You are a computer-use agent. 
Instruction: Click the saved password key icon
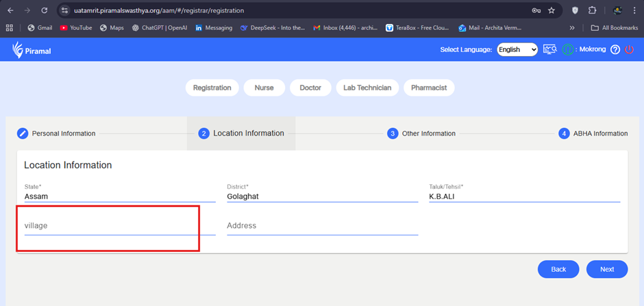click(536, 11)
